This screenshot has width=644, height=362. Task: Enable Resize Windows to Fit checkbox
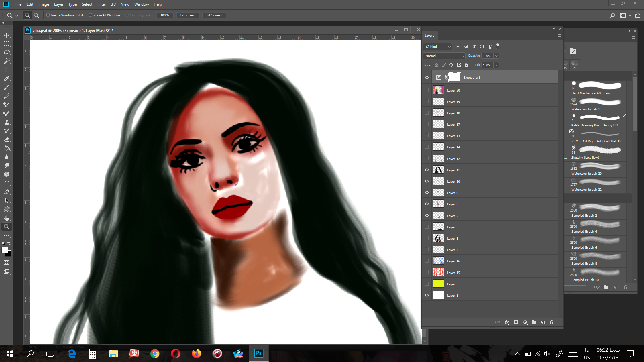[48, 15]
